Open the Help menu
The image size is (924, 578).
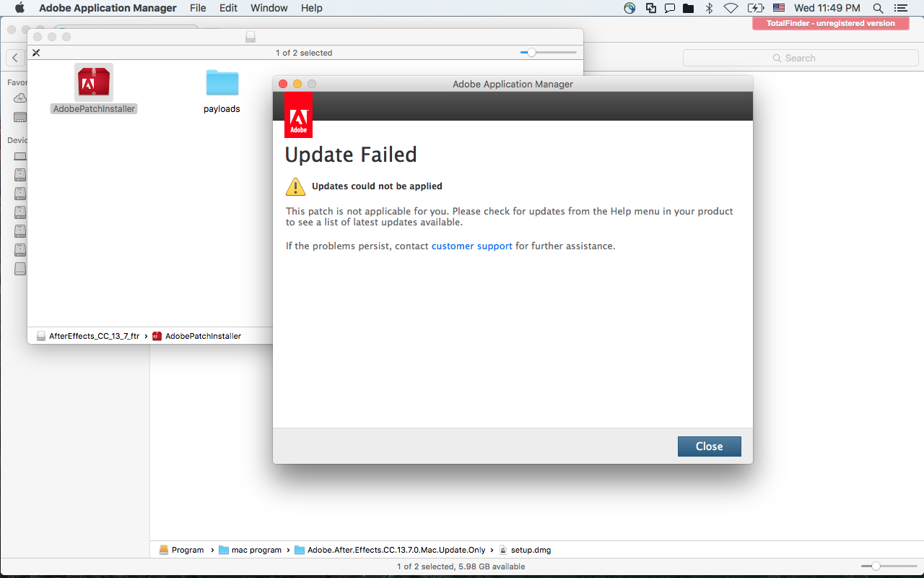(x=312, y=8)
